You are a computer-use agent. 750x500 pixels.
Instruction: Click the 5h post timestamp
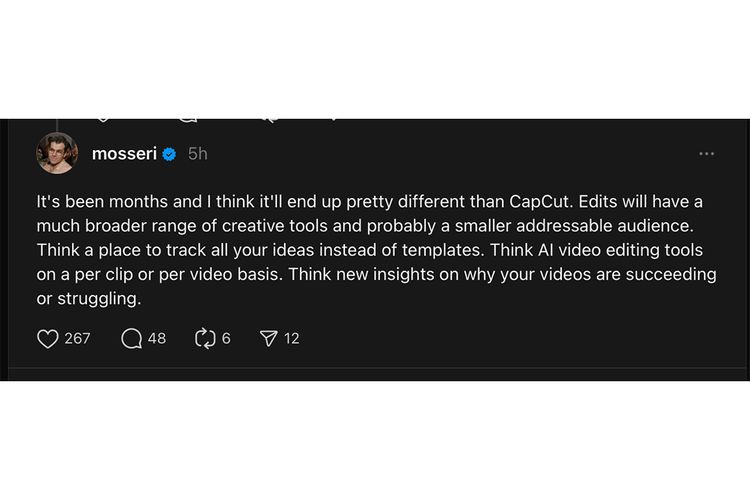(x=197, y=154)
